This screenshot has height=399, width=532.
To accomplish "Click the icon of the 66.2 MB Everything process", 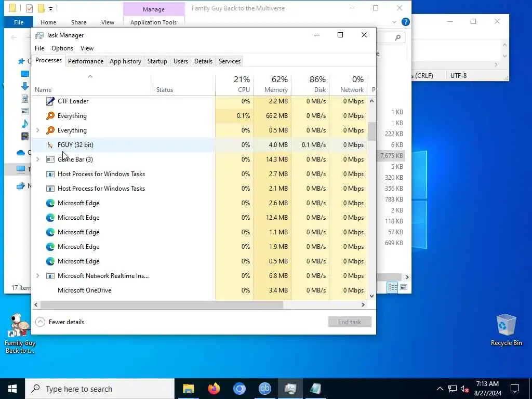I will 50,116.
